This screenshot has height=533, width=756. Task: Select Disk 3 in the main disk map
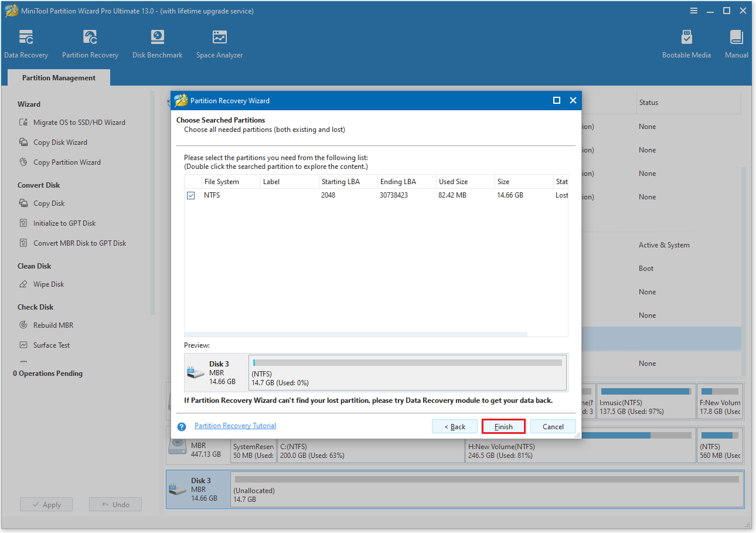tap(198, 490)
